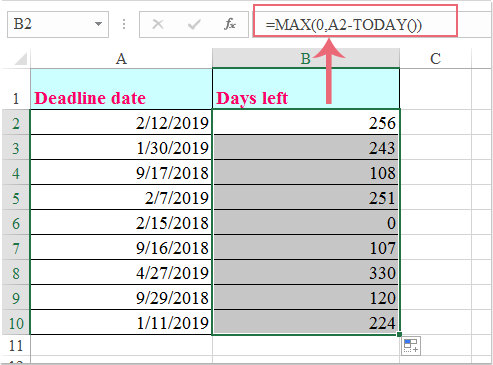Viewport: 493px width, 365px height.
Task: Confirm the formula with the checkmark icon
Action: tap(194, 24)
